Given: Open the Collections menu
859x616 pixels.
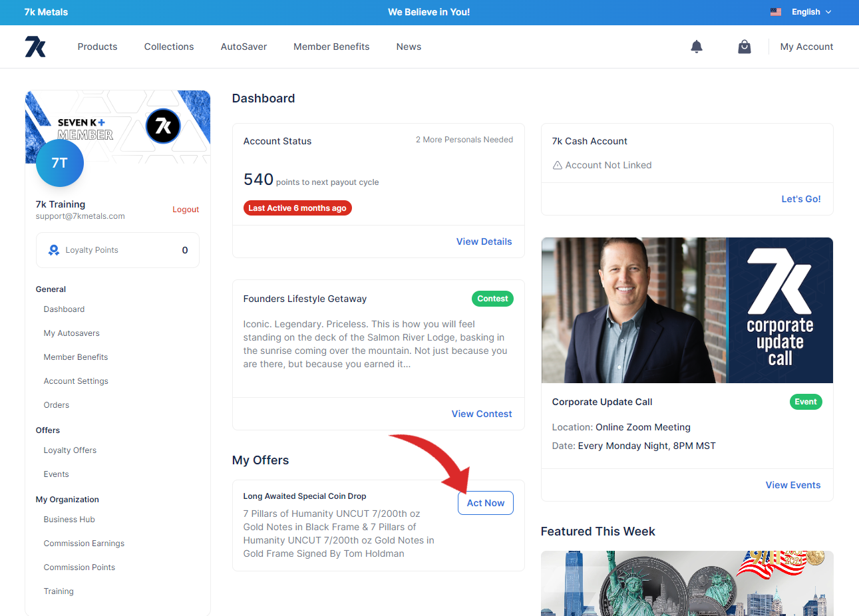Looking at the screenshot, I should tap(169, 47).
